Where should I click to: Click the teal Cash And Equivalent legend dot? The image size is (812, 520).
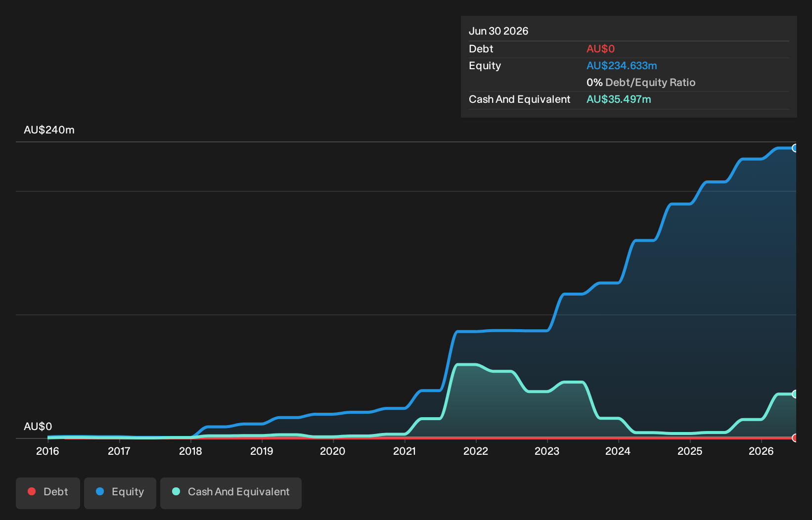pyautogui.click(x=176, y=491)
